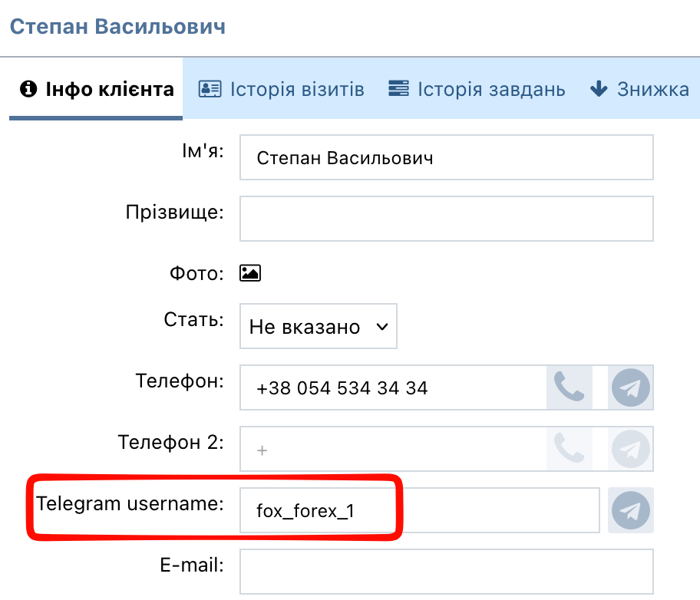Focus the Прізвище text field
Viewport: 700px width, 600px height.
click(x=446, y=219)
